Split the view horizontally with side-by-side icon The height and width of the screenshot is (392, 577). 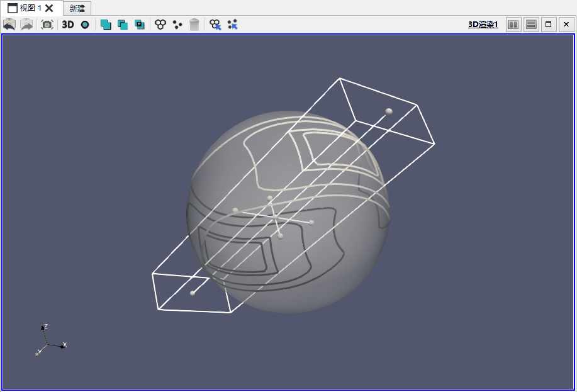pyautogui.click(x=513, y=25)
